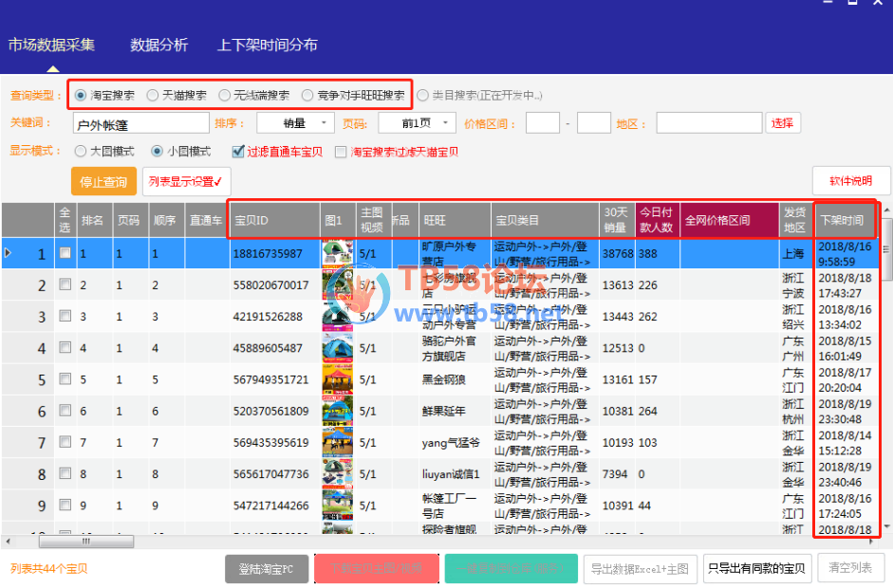Viewport: 893px width, 588px height.
Task: Tick the checkbox for row 1
Action: tap(65, 252)
